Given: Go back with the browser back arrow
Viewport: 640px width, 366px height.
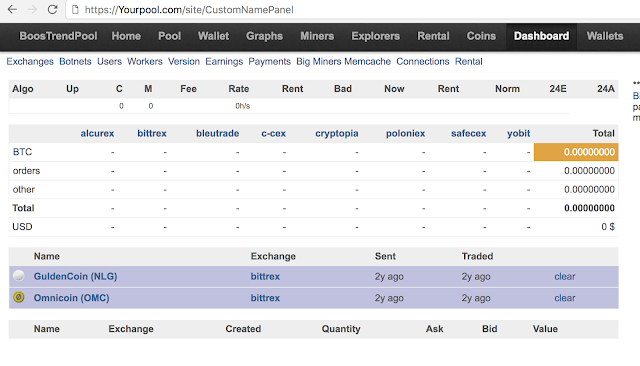Looking at the screenshot, I should 12,9.
